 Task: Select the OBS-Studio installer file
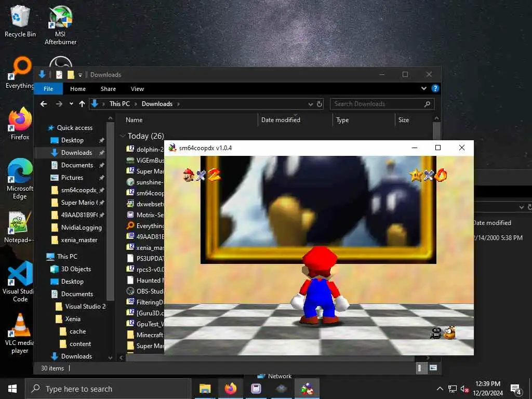coord(145,291)
